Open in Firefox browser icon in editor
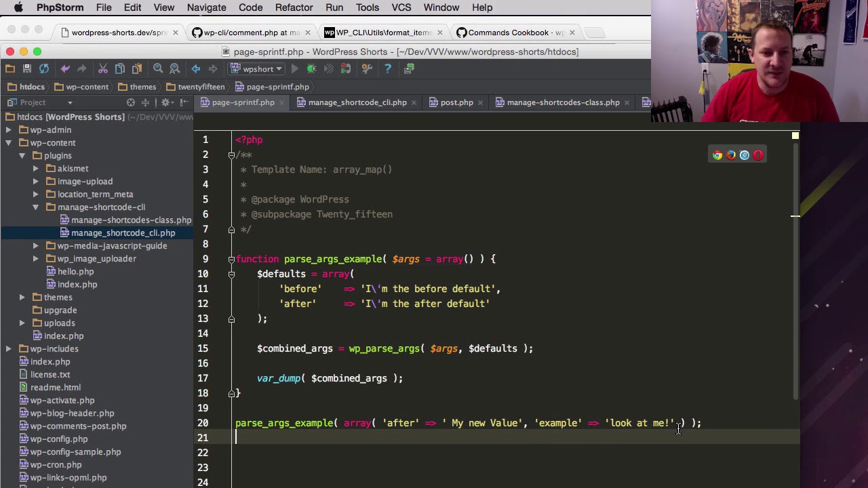868x488 pixels. tap(731, 155)
